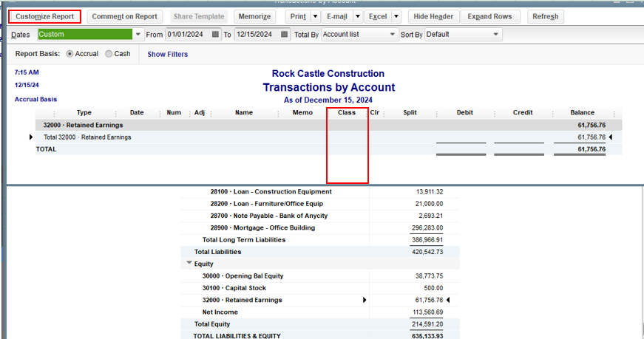The image size is (644, 339).
Task: Click Total Long Term Liabilities row
Action: tap(320, 240)
